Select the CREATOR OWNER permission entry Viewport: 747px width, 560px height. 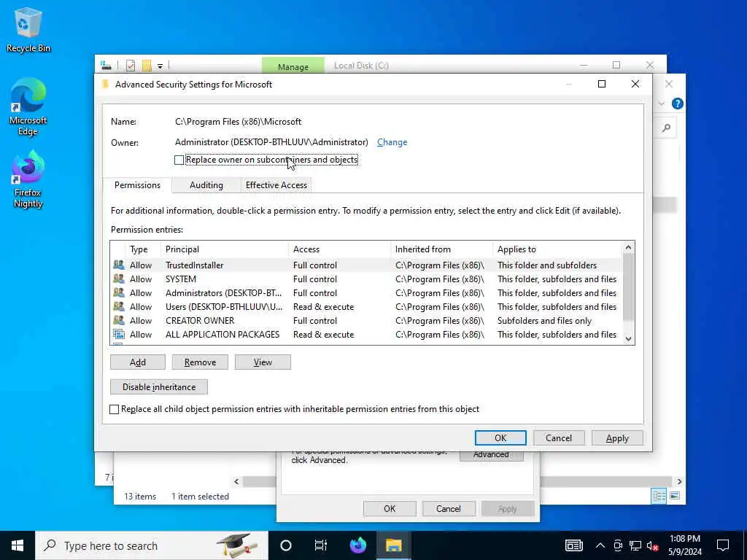pos(366,320)
